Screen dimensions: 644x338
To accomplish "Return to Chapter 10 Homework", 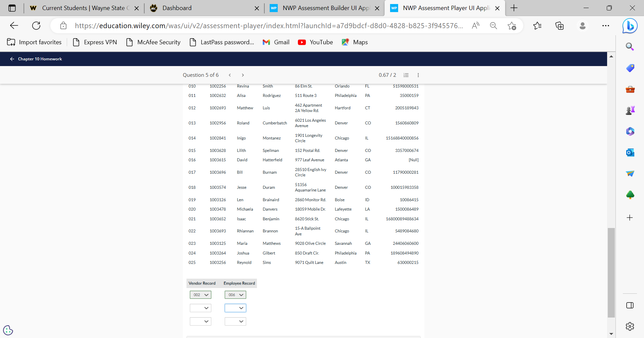I will 36,59.
